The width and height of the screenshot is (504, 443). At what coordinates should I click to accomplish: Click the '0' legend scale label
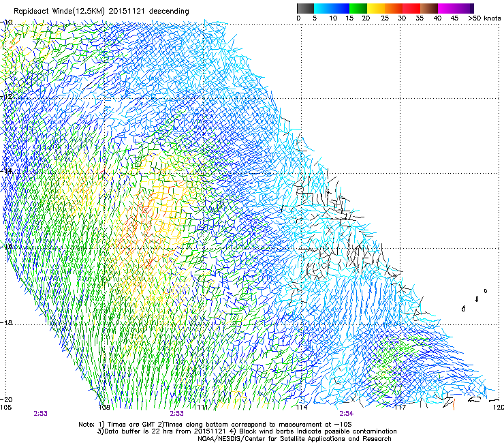(x=298, y=18)
